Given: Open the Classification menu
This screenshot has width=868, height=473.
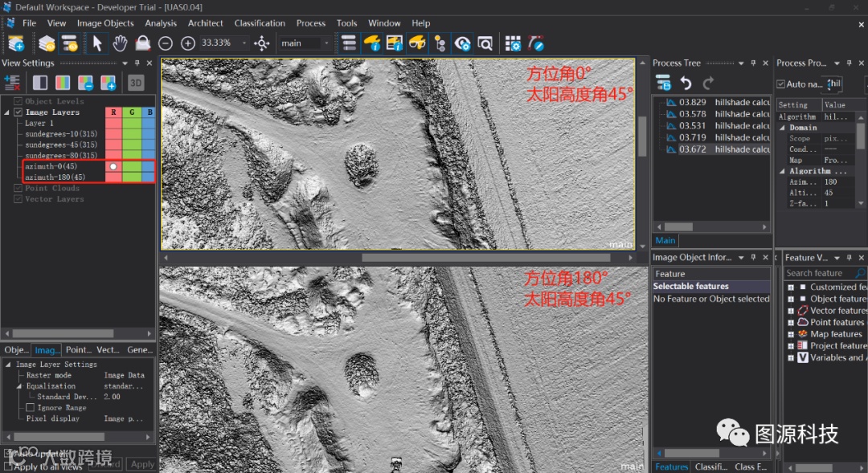Looking at the screenshot, I should (x=260, y=23).
